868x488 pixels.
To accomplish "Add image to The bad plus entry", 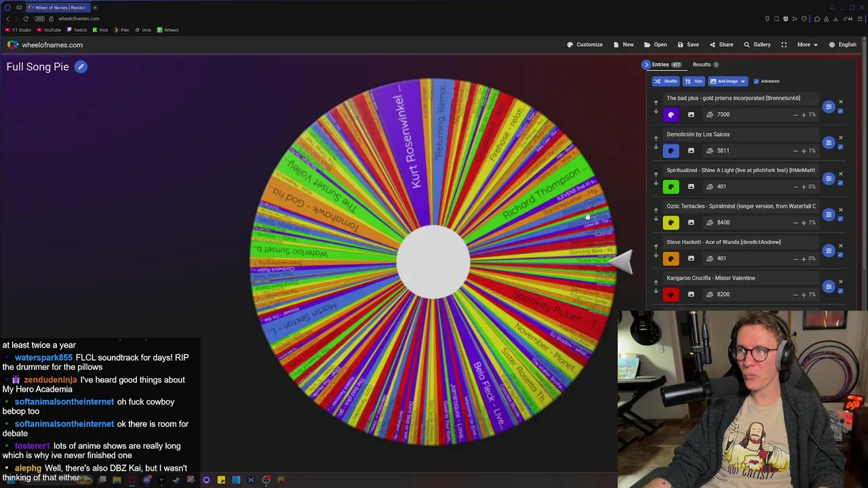I will tap(691, 115).
